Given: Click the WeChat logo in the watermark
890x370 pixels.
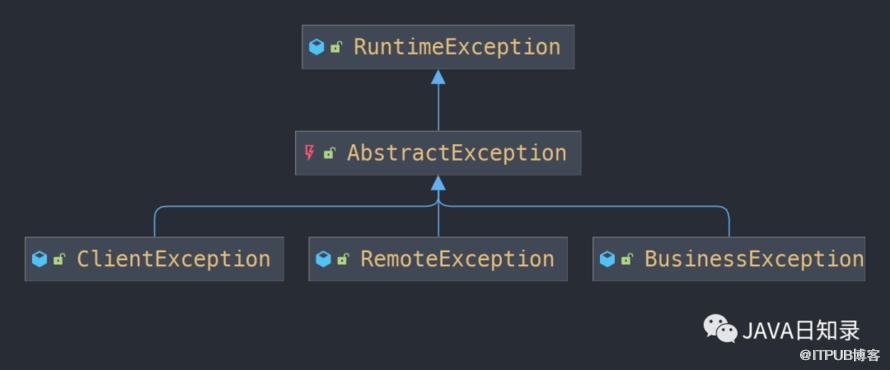Looking at the screenshot, I should (721, 329).
